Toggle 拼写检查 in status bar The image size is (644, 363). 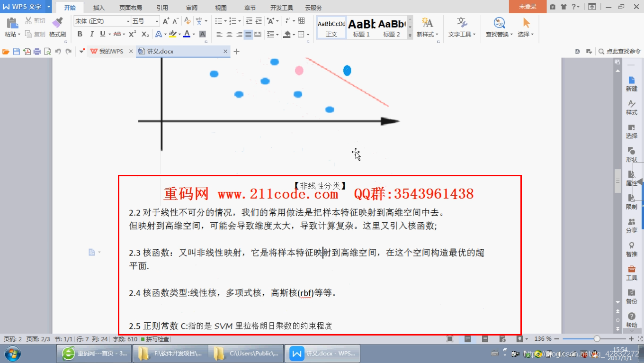(155, 339)
